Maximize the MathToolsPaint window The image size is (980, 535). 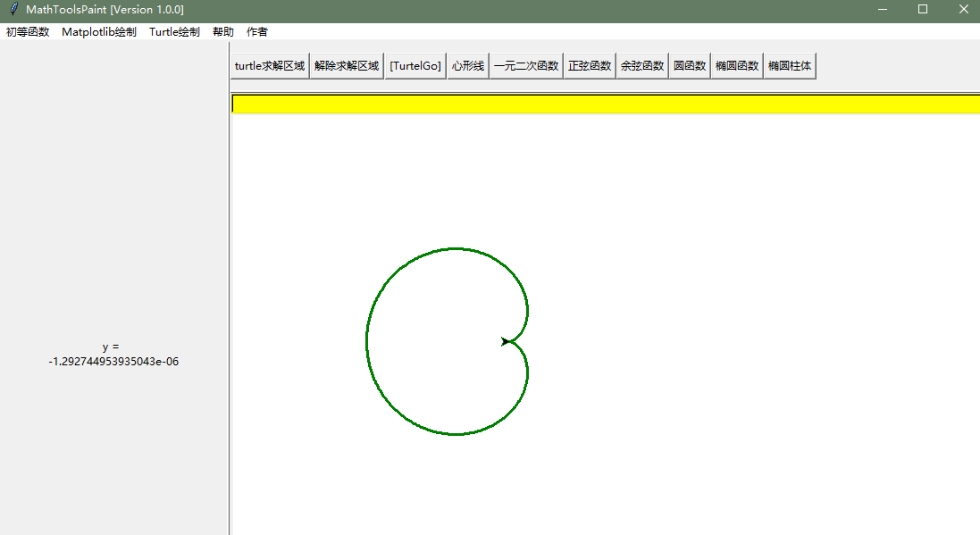(x=923, y=9)
